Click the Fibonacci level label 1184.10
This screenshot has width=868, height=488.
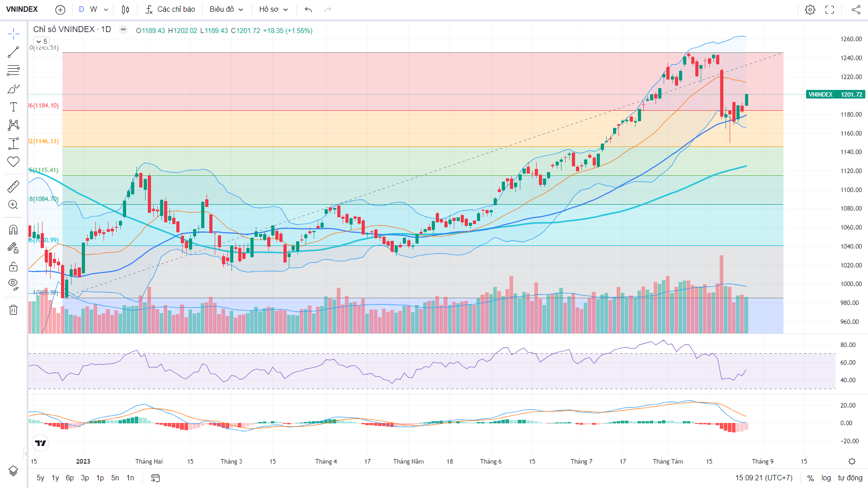[44, 106]
